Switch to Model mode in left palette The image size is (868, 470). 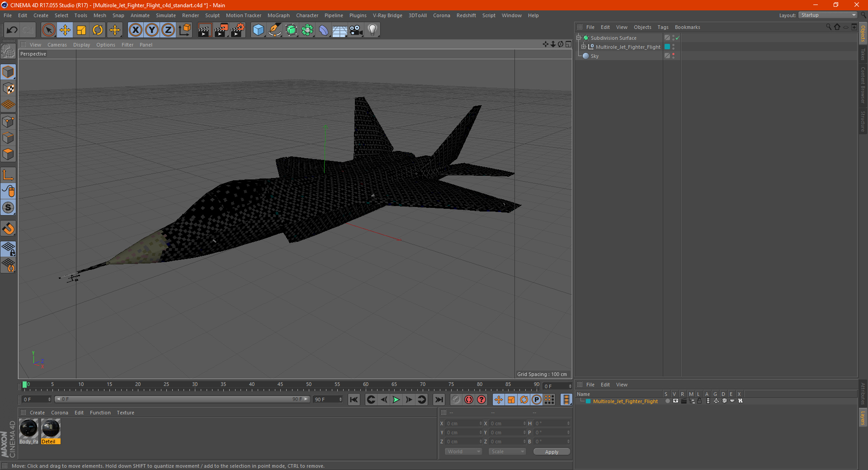tap(9, 72)
